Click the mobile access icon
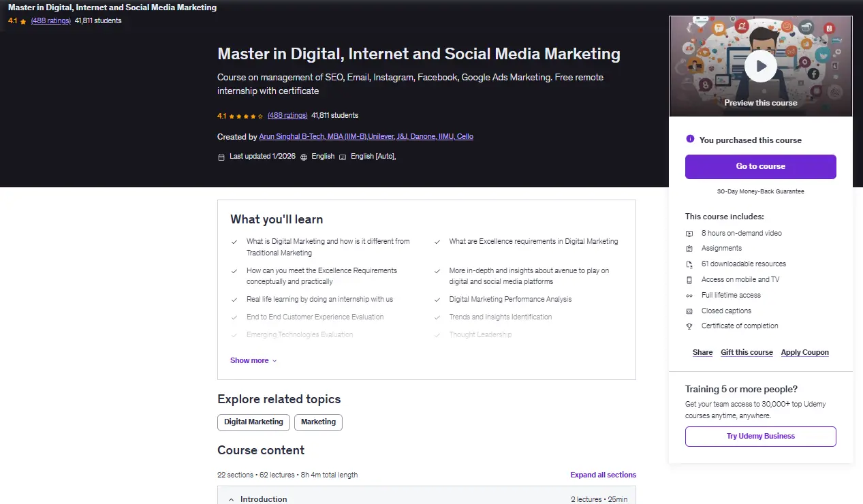Image resolution: width=863 pixels, height=504 pixels. click(689, 280)
